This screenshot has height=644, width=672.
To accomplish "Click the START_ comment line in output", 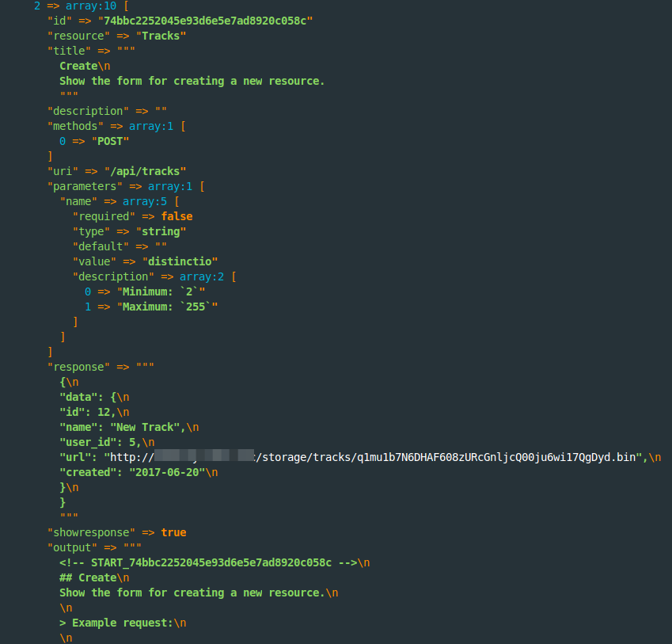I will click(x=215, y=562).
